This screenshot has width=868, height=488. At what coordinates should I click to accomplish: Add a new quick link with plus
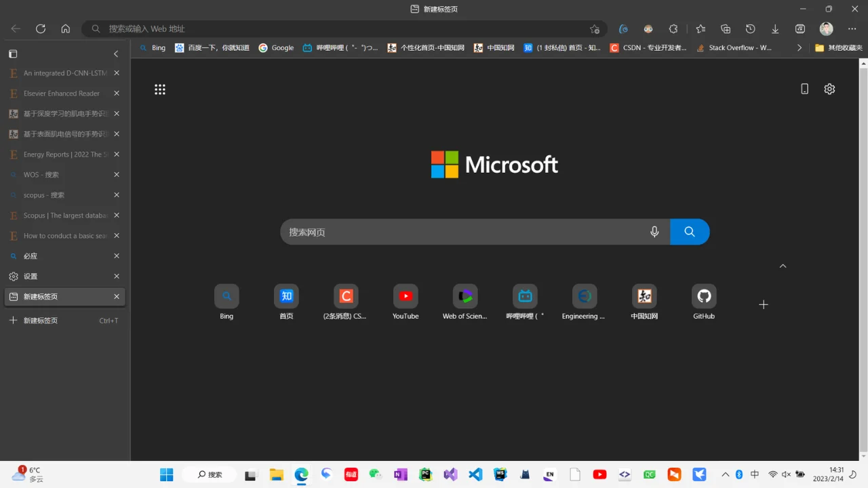tap(764, 304)
